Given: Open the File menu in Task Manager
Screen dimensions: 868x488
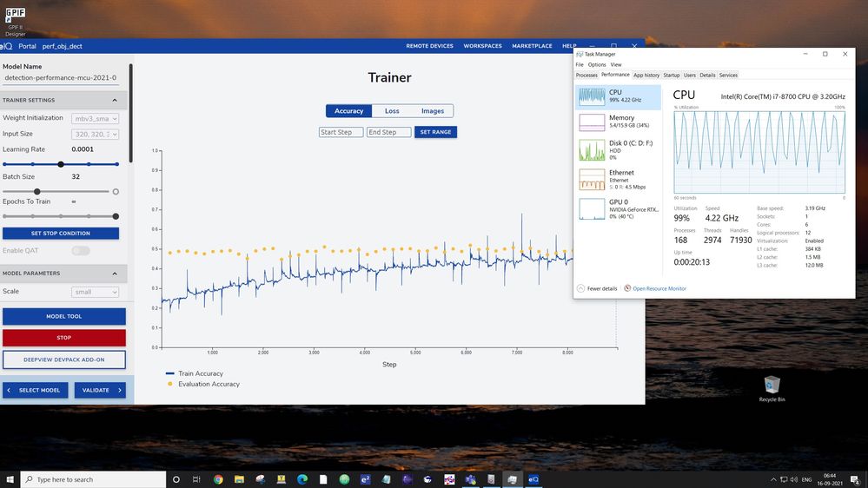Looking at the screenshot, I should [579, 65].
